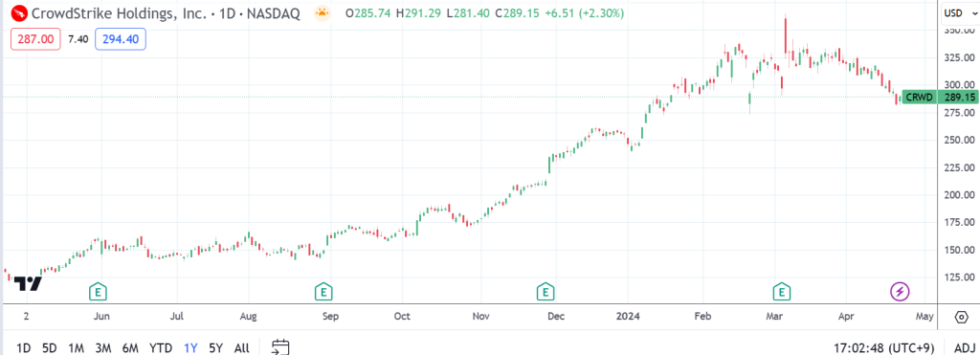Select the 5D time range

tap(50, 348)
